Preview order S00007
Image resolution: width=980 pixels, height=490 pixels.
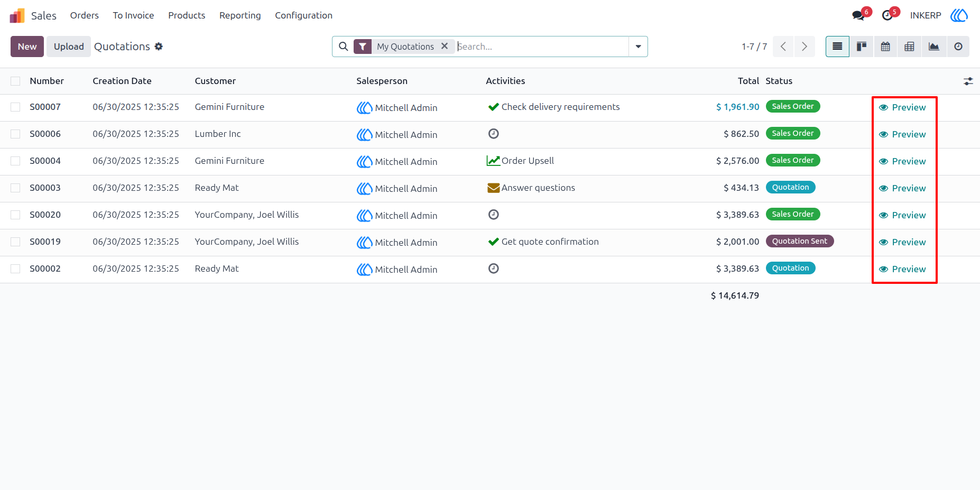(902, 107)
